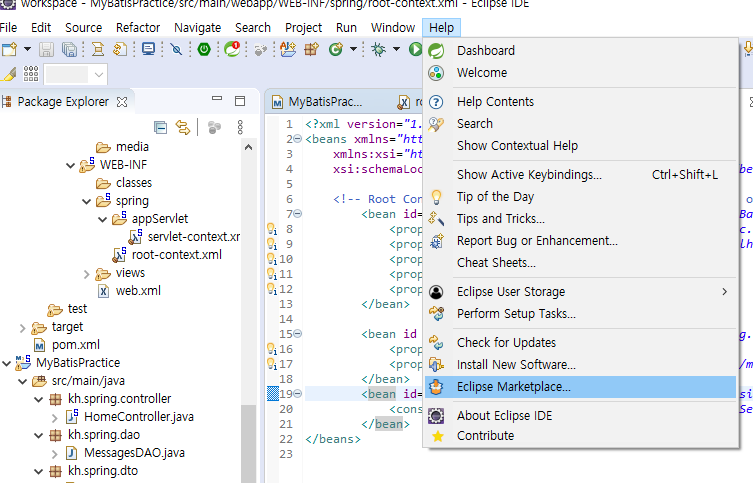The width and height of the screenshot is (753, 483).
Task: Choose Check for Updates
Action: 581,343
